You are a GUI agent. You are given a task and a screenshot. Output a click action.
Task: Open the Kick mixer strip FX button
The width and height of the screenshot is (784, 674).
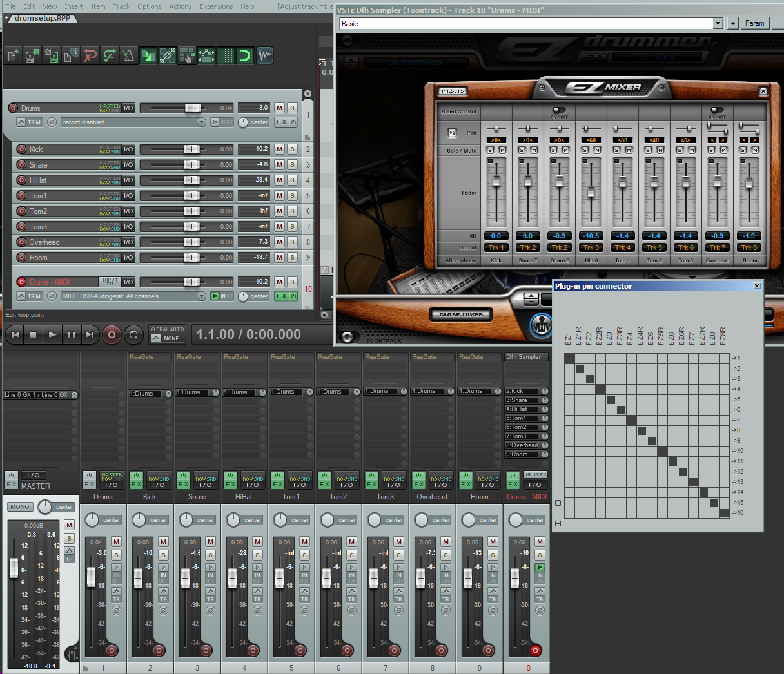[x=136, y=484]
